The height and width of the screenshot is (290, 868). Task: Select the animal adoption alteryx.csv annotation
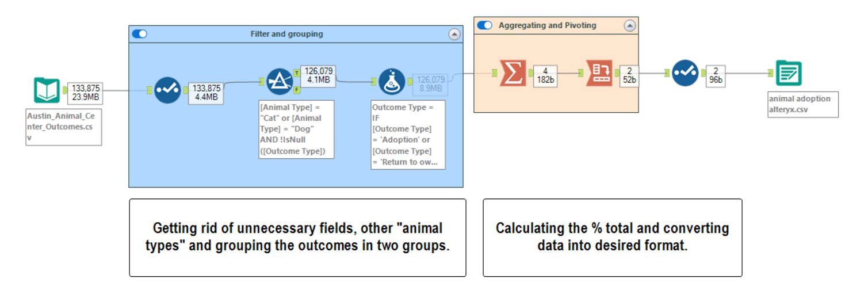pos(802,104)
